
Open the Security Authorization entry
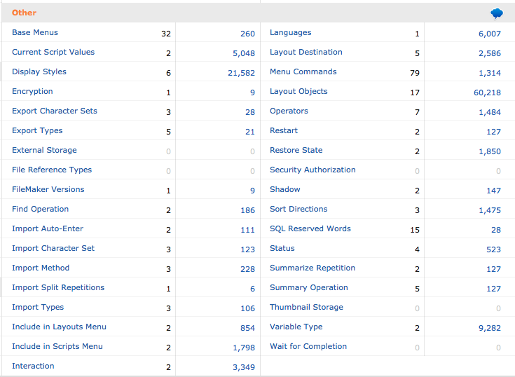(x=312, y=170)
